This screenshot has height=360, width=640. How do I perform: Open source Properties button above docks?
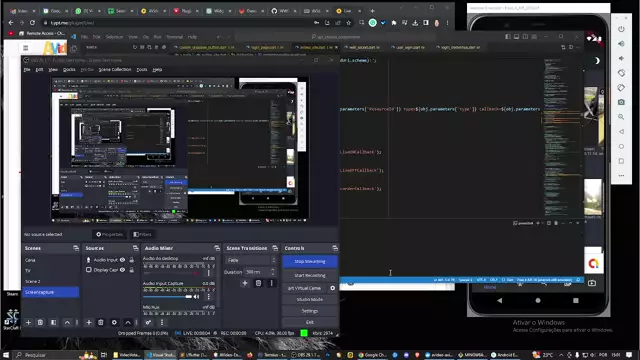pyautogui.click(x=109, y=234)
